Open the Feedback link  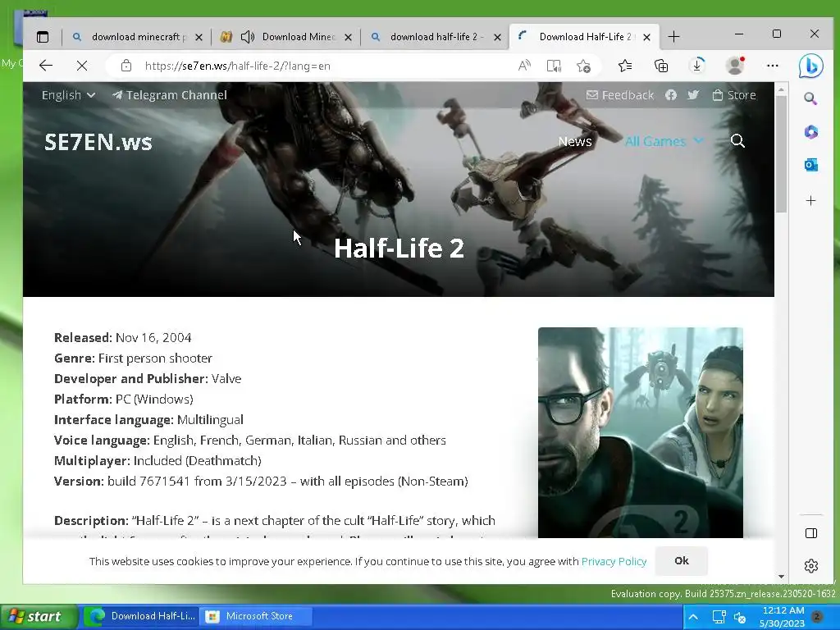click(x=620, y=95)
